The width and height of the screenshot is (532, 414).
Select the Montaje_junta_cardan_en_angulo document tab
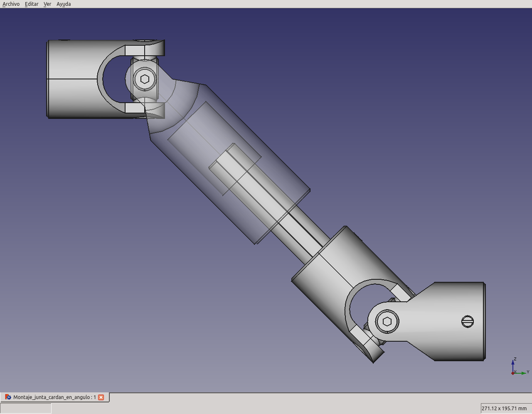coord(55,397)
